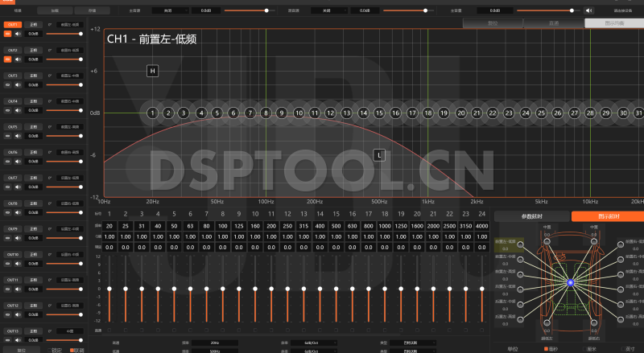The image size is (644, 353).
Task: Switch to the 参数延时 tab
Action: 532,216
